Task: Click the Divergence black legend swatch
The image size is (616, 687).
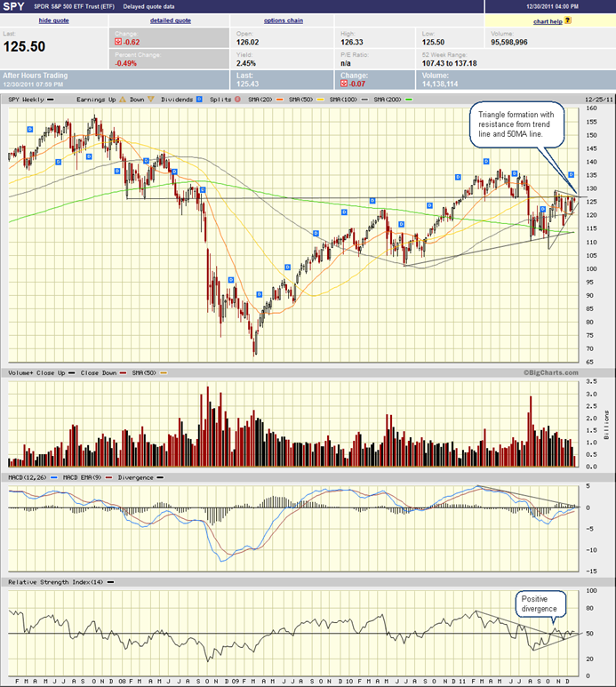Action: pos(160,477)
